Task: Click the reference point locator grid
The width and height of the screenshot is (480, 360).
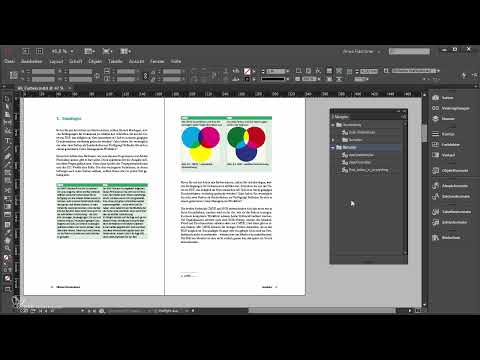Action: click(x=14, y=75)
